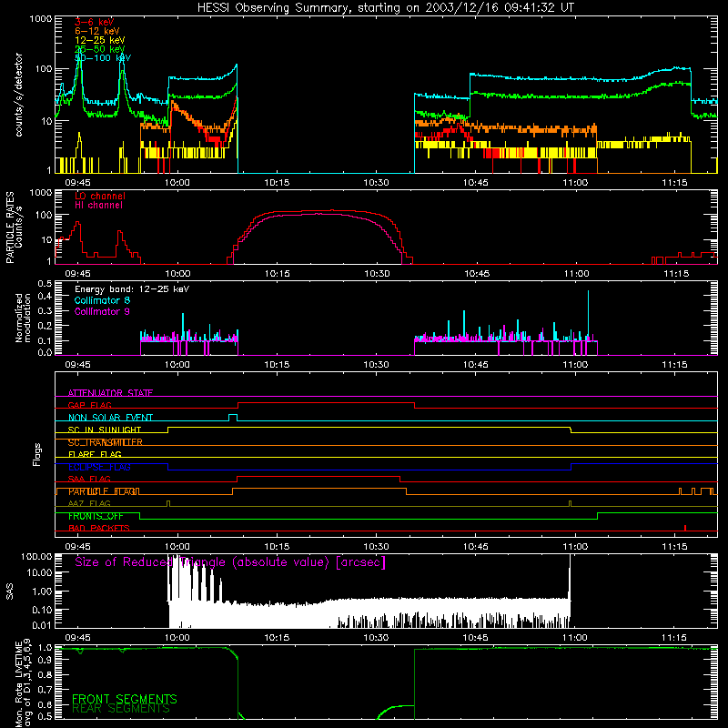Select the BAD_PACKETS flag label
This screenshot has height=728, width=728.
pyautogui.click(x=99, y=529)
